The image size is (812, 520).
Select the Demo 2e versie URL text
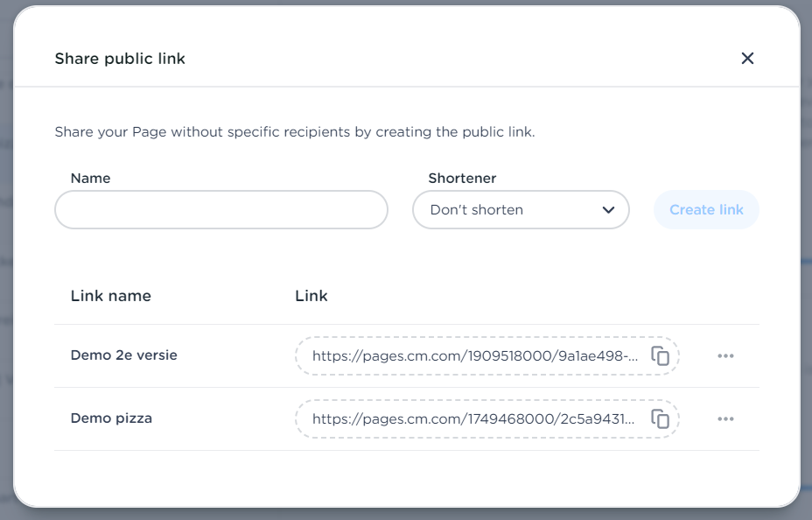[475, 356]
